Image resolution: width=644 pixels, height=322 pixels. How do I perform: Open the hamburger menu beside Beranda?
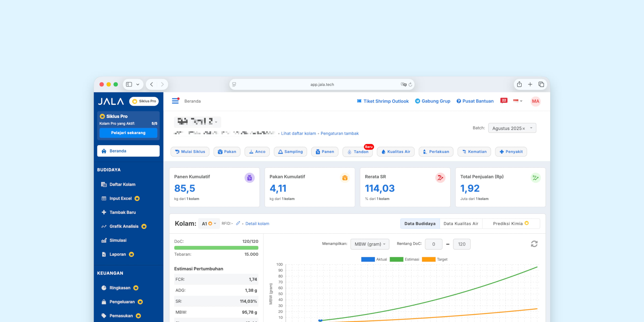(175, 101)
